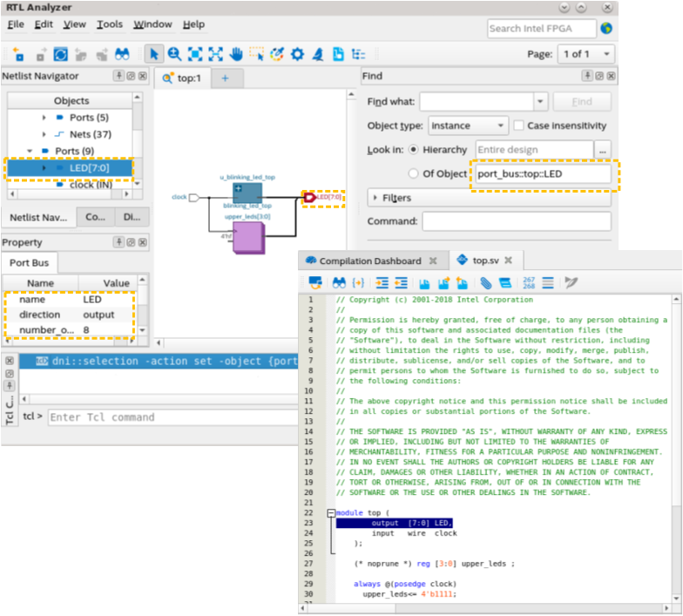Click the browse button beside Entire design
This screenshot has width=683, height=616.
(603, 150)
